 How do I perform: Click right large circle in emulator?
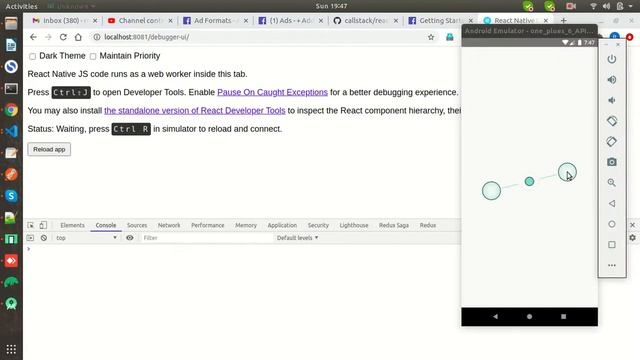567,172
